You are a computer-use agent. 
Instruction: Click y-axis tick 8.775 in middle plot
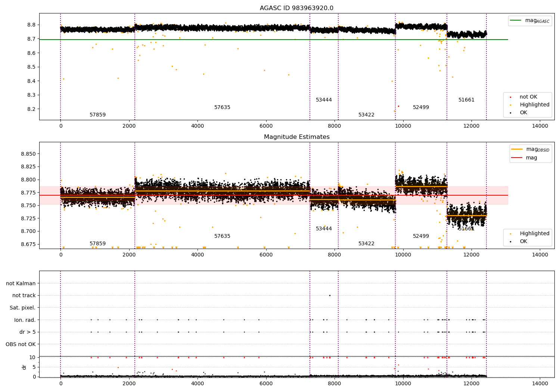coord(28,193)
